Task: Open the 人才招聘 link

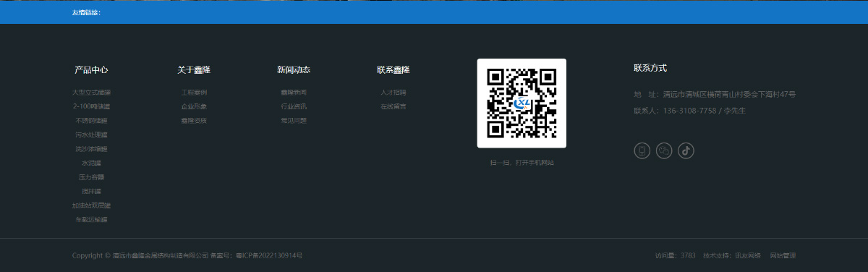Action: 393,93
